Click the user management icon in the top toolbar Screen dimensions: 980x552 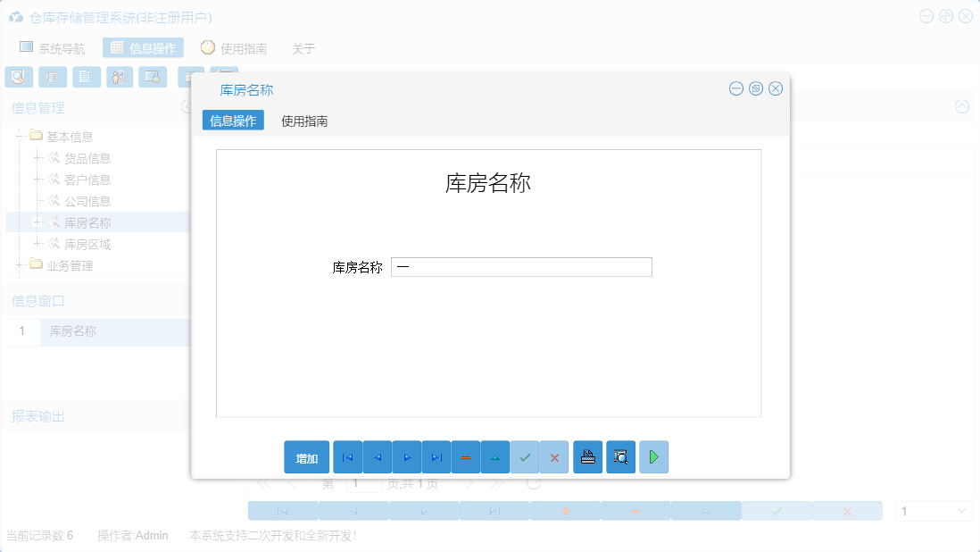(x=119, y=77)
